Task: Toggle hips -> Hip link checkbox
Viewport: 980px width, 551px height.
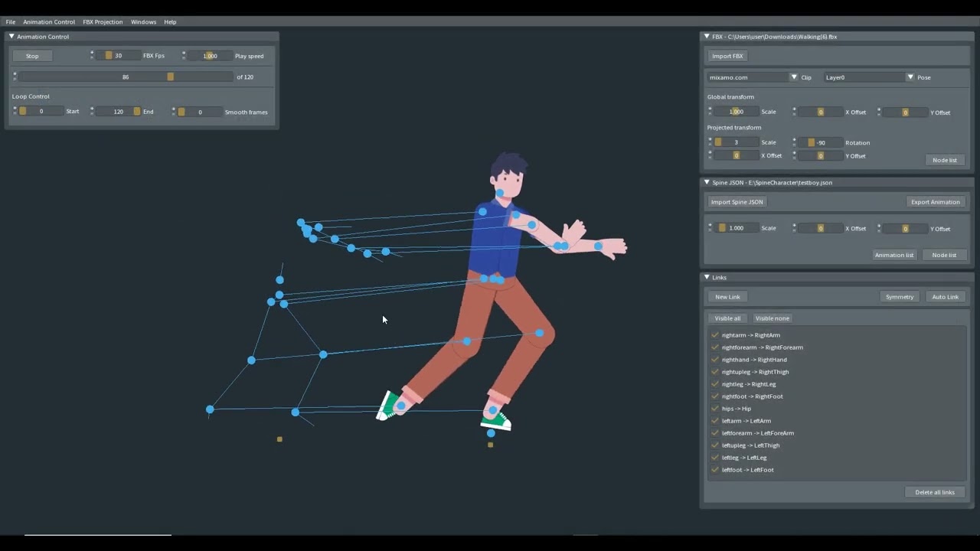Action: 715,409
